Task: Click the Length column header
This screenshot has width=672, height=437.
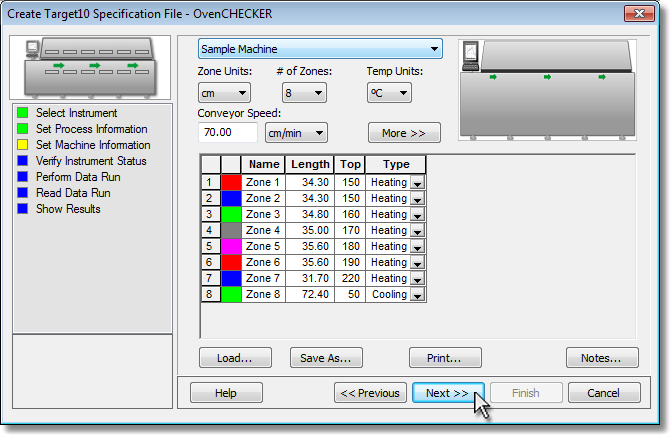Action: (310, 165)
